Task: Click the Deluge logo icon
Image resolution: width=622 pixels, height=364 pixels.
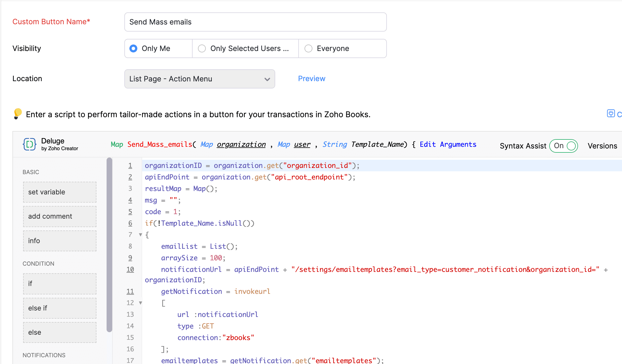Action: click(x=30, y=144)
